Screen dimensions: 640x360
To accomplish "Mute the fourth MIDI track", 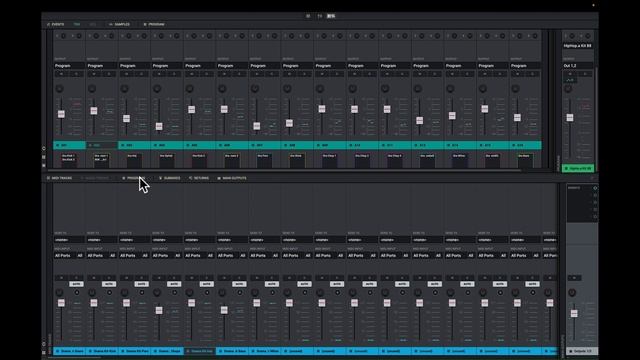I will [x=159, y=278].
